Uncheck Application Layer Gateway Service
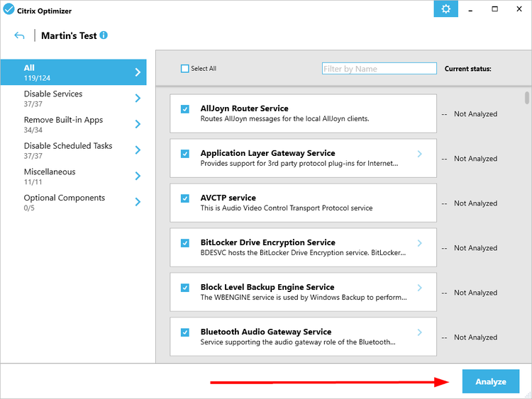Viewport: 532px width, 399px height. 185,154
